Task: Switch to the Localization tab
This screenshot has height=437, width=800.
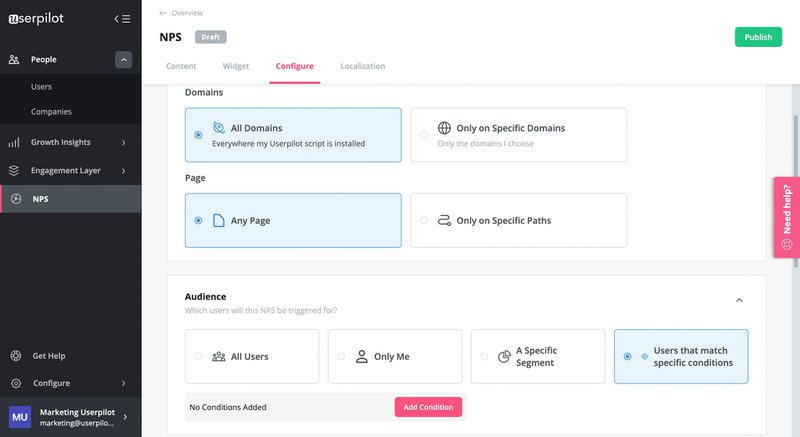Action: coord(362,66)
